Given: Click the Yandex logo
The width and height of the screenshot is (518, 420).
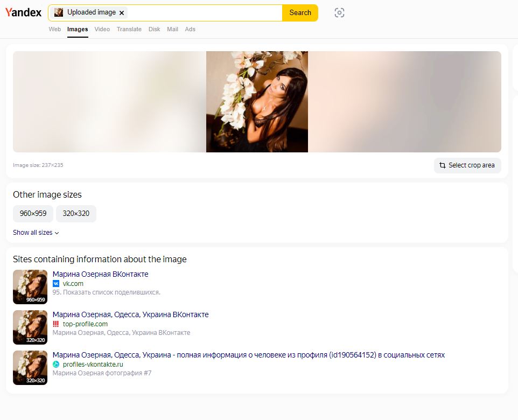Looking at the screenshot, I should [23, 12].
